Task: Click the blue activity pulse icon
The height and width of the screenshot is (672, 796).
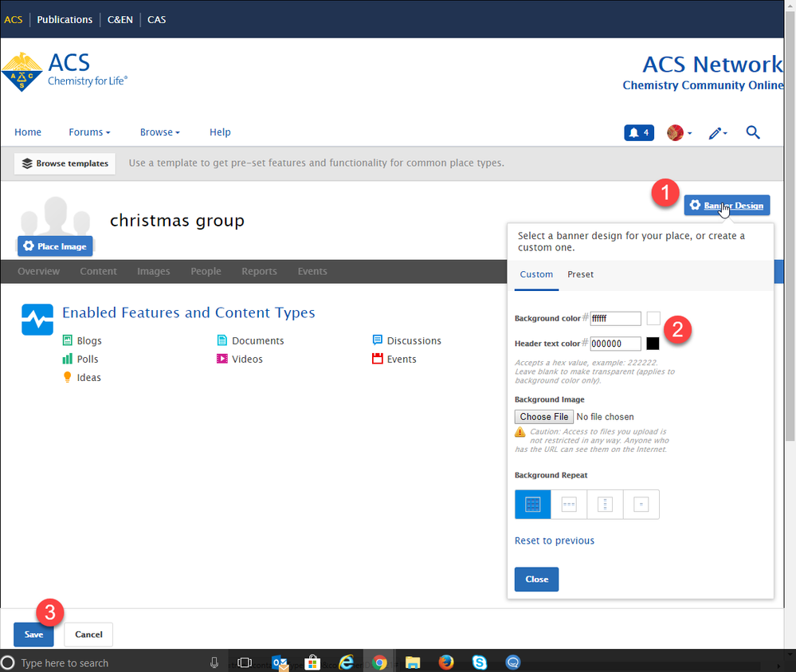Action: [37, 319]
